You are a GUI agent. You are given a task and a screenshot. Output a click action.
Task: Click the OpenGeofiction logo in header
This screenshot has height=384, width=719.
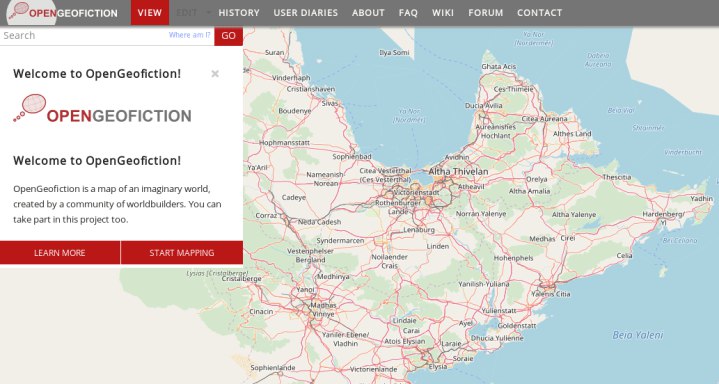pyautogui.click(x=63, y=12)
